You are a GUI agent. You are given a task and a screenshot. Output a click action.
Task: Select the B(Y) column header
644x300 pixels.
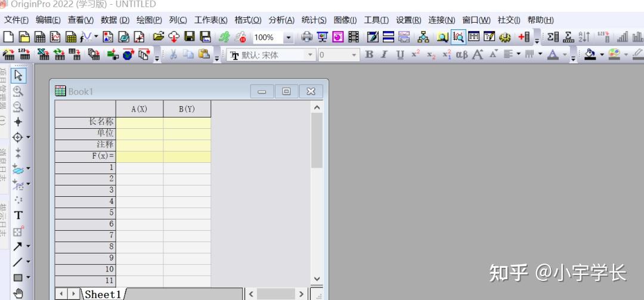click(187, 109)
